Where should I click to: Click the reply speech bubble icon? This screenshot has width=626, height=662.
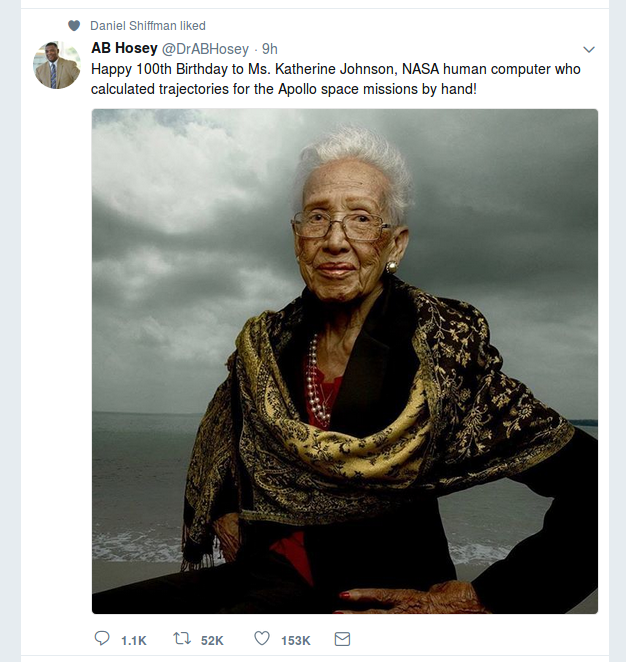(102, 638)
